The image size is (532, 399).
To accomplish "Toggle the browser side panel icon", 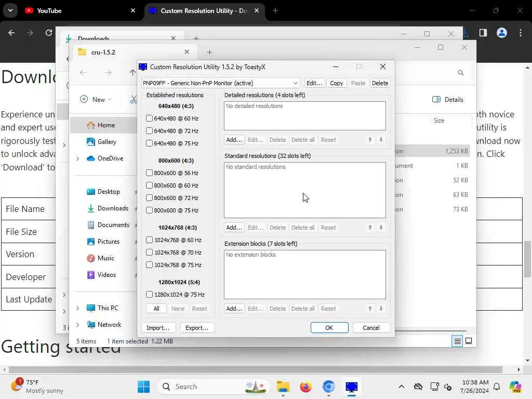I will pos(483,33).
